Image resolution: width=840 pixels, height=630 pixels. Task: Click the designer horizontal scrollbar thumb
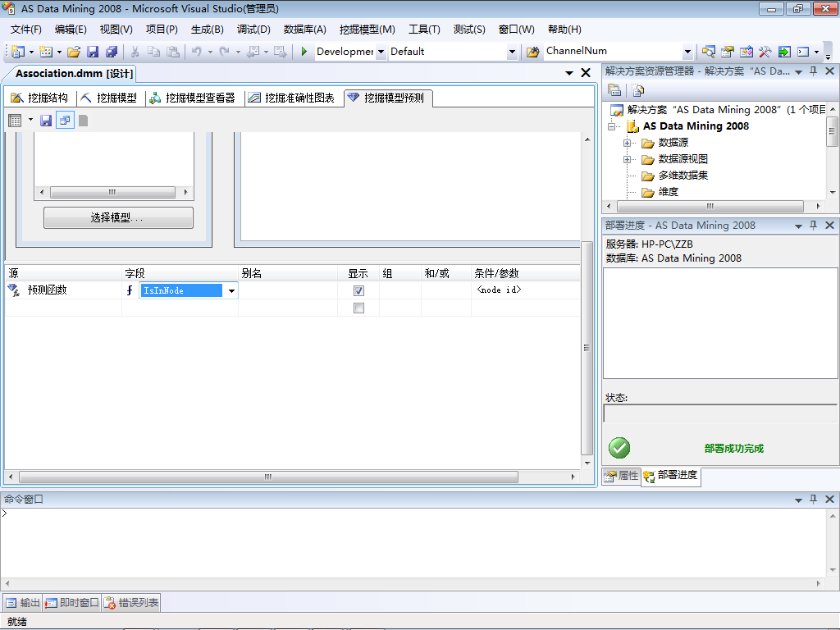point(268,477)
